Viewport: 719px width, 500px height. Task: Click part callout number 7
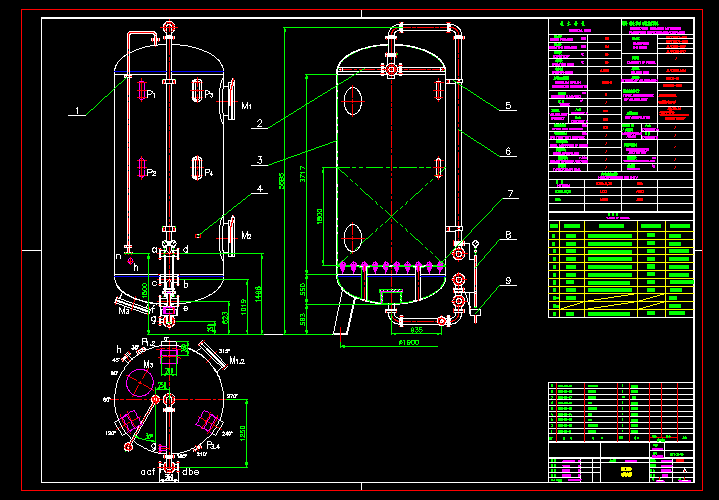[509, 195]
